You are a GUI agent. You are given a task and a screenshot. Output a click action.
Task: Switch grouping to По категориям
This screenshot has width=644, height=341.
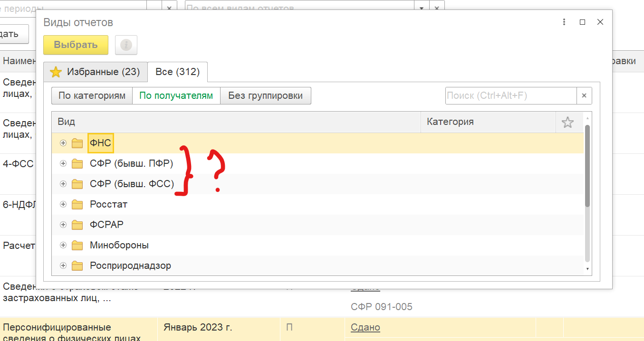point(92,95)
